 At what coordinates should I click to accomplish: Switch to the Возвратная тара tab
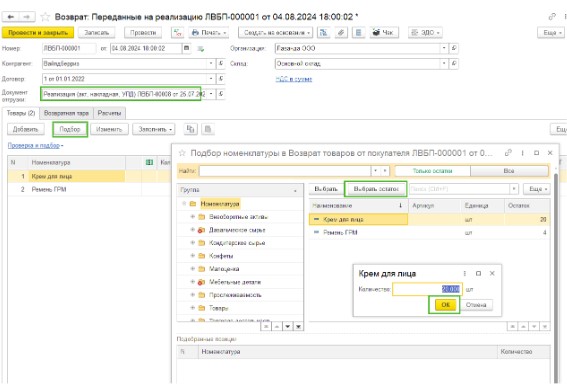pyautogui.click(x=66, y=113)
